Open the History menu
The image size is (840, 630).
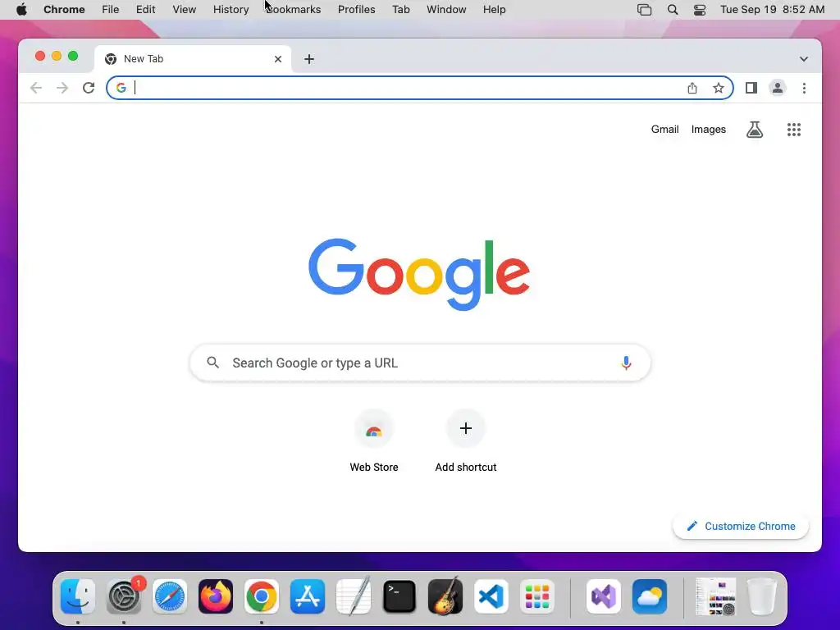(x=231, y=9)
